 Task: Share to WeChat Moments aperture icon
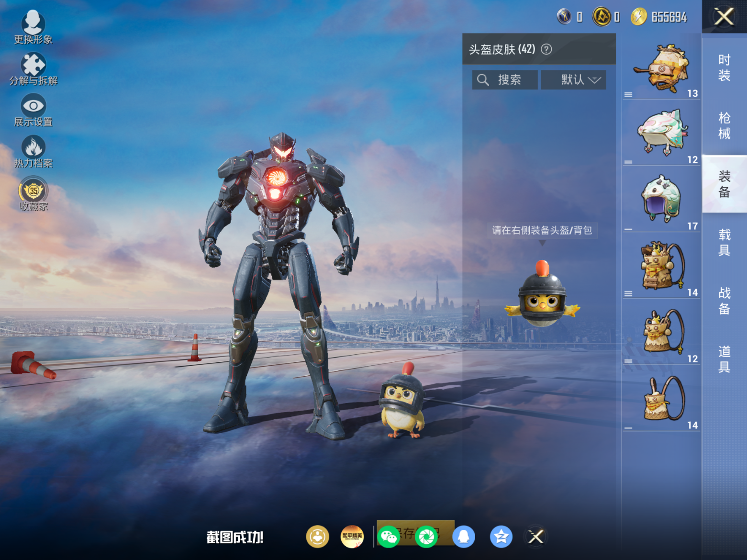point(426,537)
